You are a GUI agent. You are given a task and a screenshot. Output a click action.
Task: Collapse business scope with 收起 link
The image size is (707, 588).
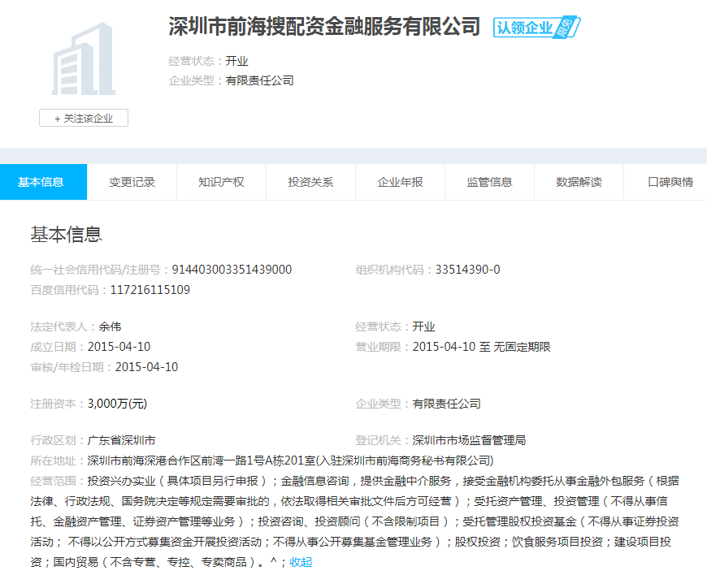point(301,562)
